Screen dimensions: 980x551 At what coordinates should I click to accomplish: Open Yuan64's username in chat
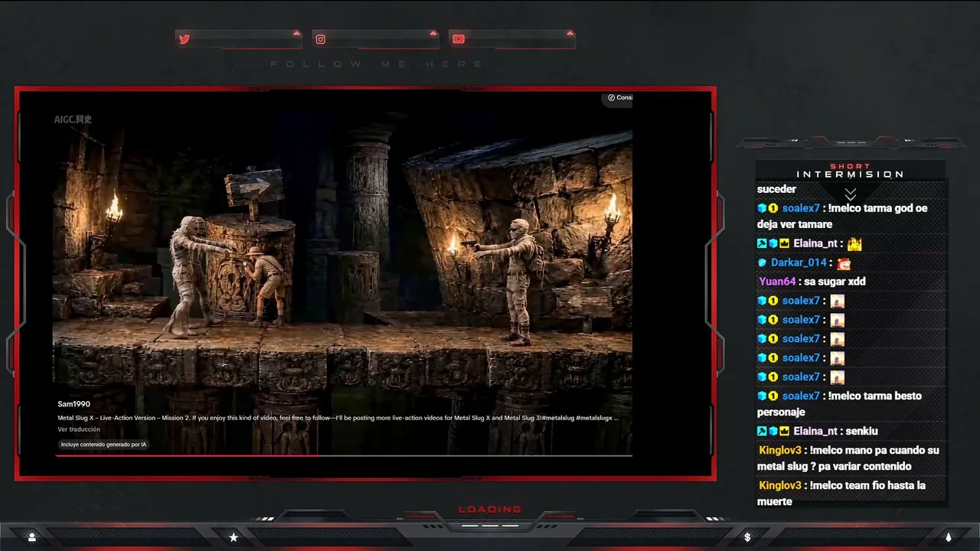click(x=777, y=282)
